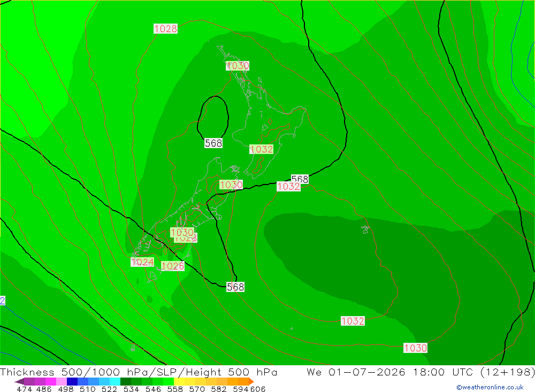This screenshot has width=535, height=392.
Task: Click the 'We 01-07-2026 18:00 UTC (12+198)' timestamp
Action: (x=421, y=372)
